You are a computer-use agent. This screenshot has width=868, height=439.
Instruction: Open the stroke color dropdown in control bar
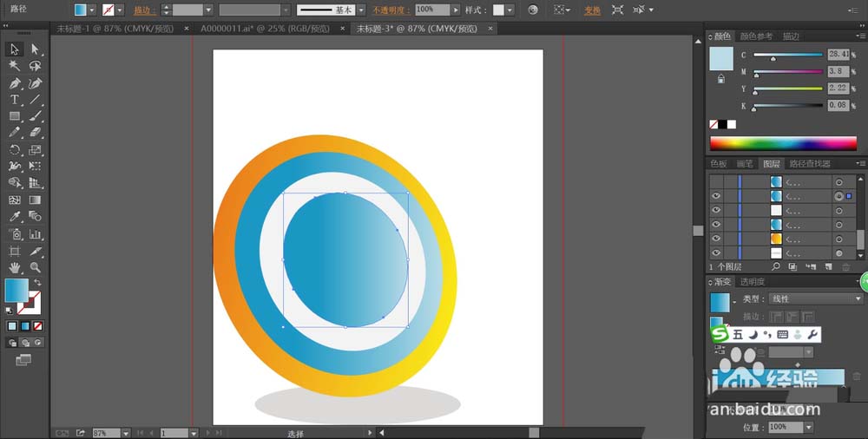click(x=120, y=10)
